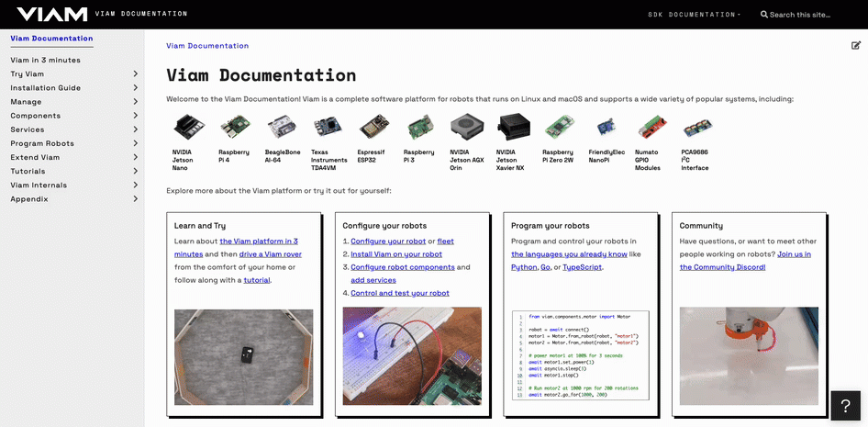Screen dimensions: 868x427
Task: Open the Python language link
Action: 524,267
